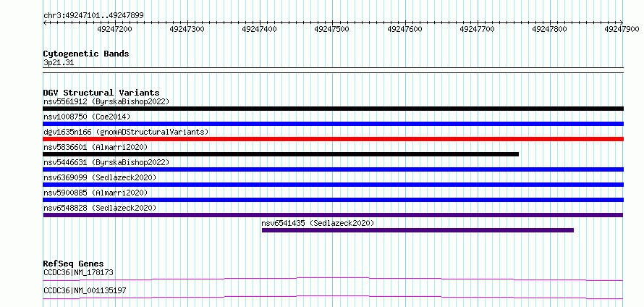644x307 pixels.
Task: Open the nsv6369099 (Sedlazeck2020) label
Action: [x=100, y=177]
